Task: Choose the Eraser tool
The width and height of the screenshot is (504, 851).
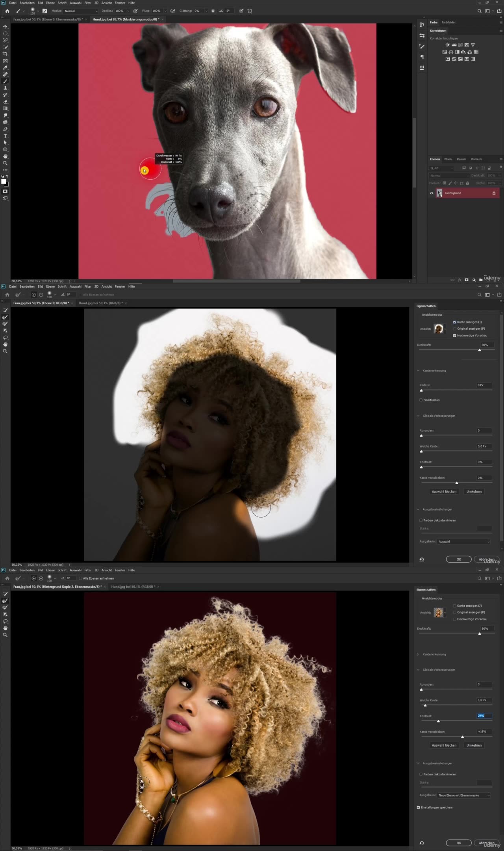Action: click(x=5, y=102)
